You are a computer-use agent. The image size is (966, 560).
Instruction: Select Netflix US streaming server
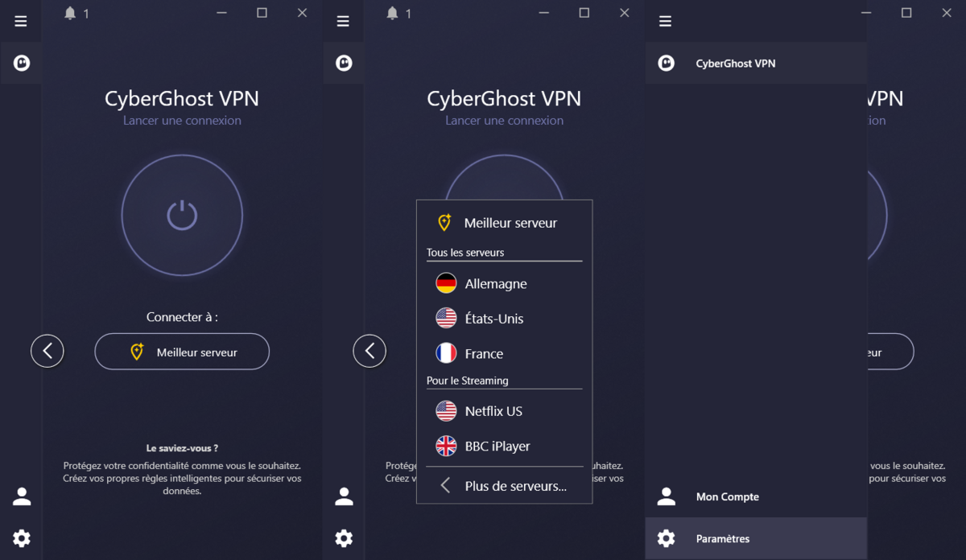504,411
